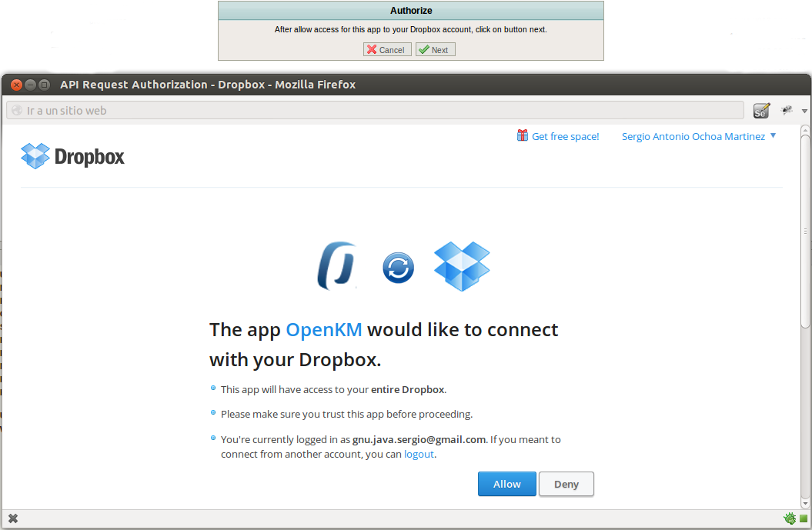Expand the toolbar overflow dropdown arrow

(804, 111)
